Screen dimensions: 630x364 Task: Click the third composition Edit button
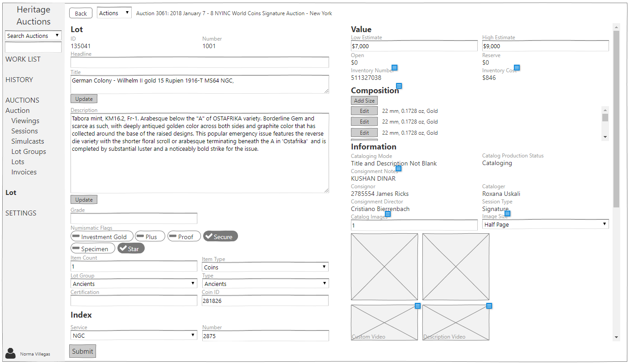click(x=364, y=133)
